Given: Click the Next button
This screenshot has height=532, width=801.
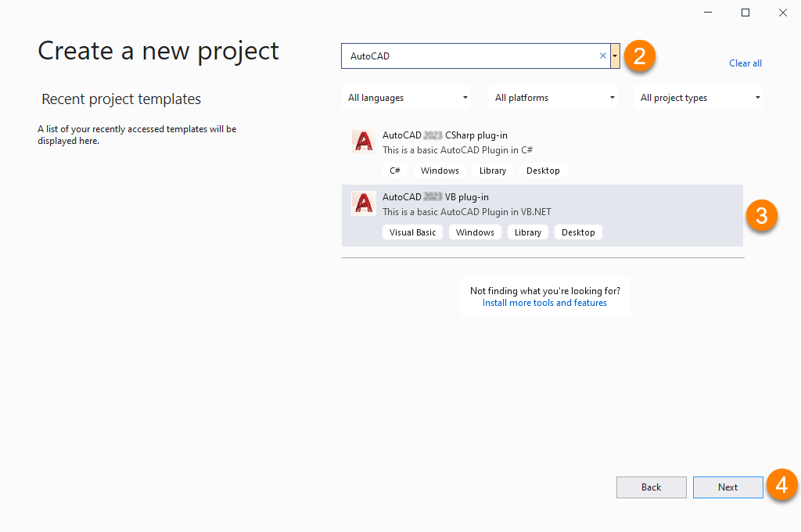Looking at the screenshot, I should click(727, 487).
